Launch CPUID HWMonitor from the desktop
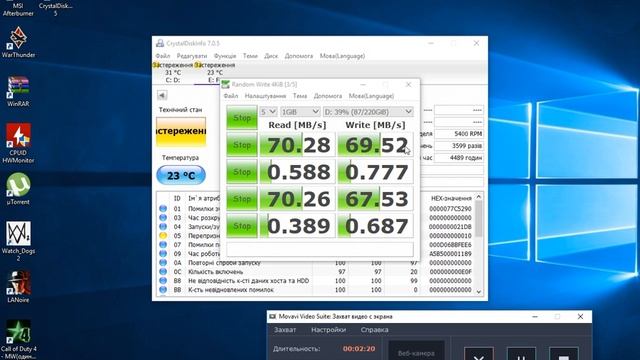Screen dimensions: 640x360 point(18,143)
